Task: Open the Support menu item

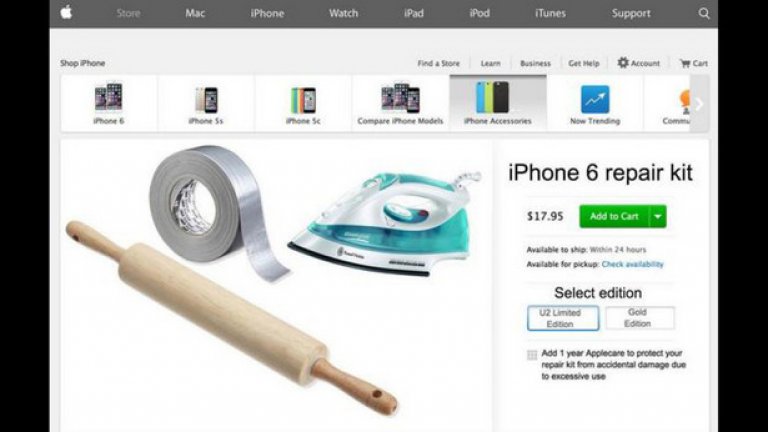Action: [631, 13]
